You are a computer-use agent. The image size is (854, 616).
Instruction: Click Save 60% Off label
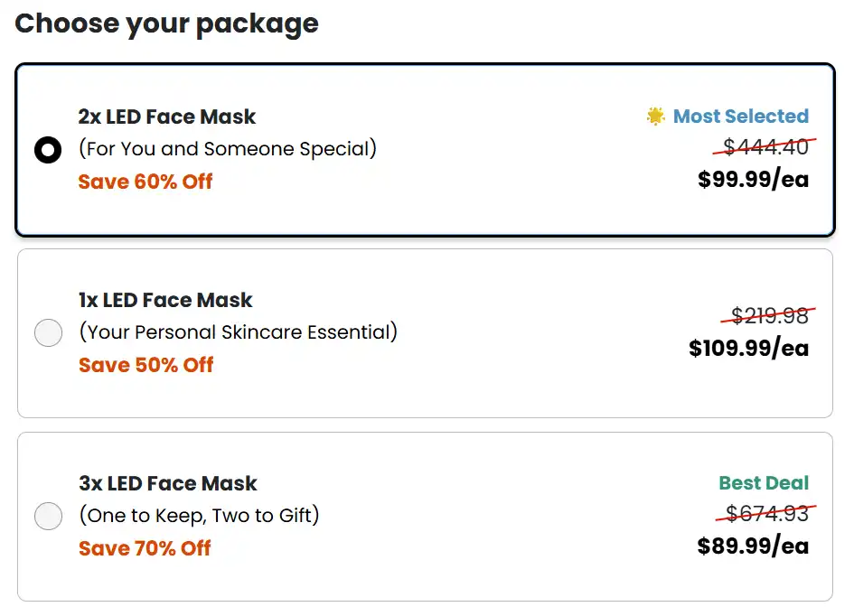pos(145,182)
